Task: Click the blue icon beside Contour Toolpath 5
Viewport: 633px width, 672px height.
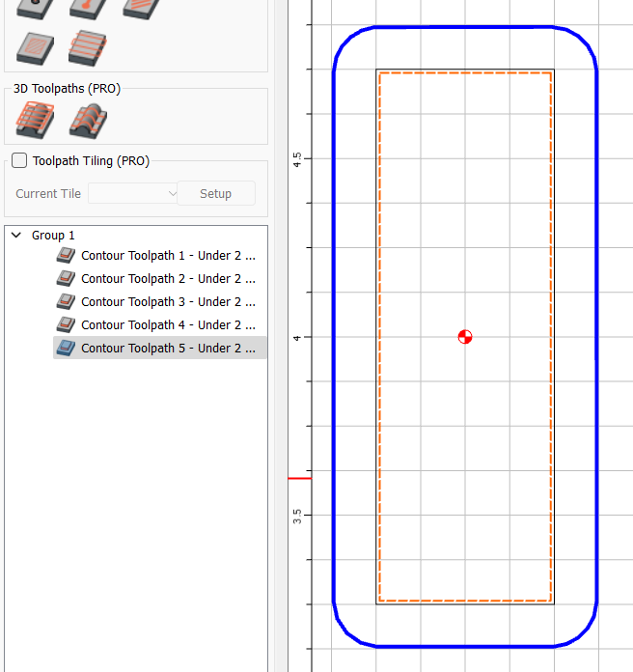Action: 66,348
